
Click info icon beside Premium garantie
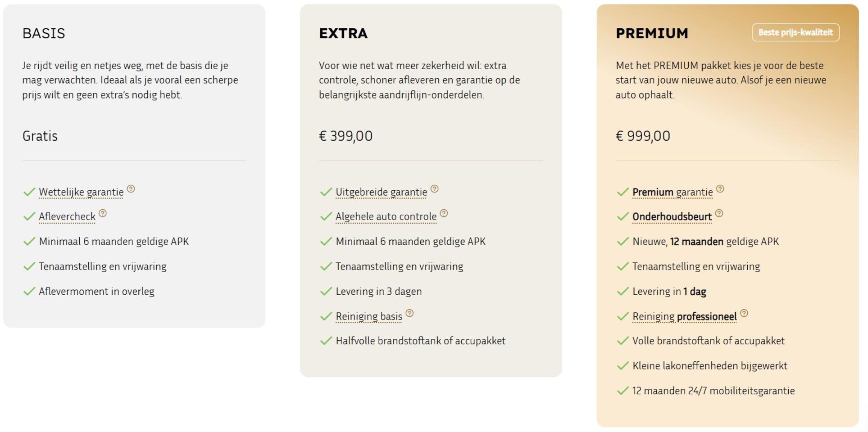click(720, 189)
